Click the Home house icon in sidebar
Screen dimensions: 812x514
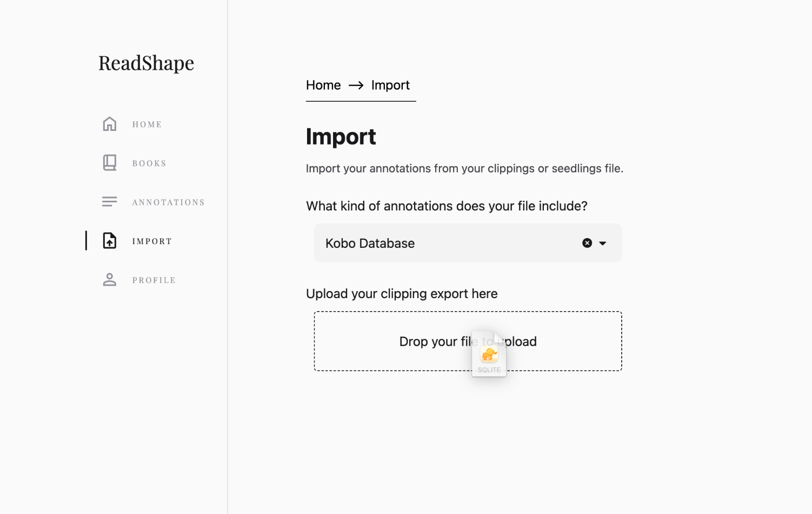tap(110, 124)
